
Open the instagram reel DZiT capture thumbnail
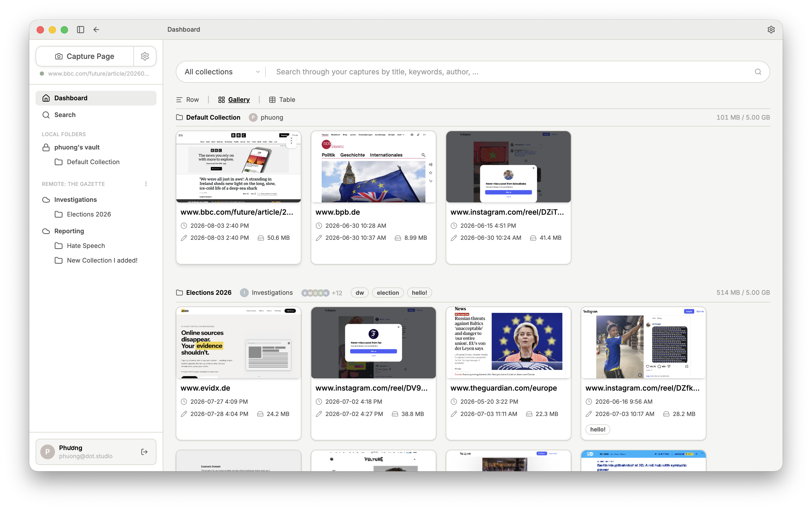[508, 167]
